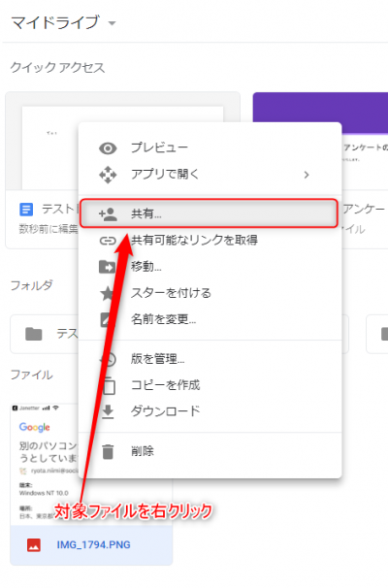The width and height of the screenshot is (388, 588).
Task: Click the Preview eye icon
Action: pyautogui.click(x=108, y=148)
